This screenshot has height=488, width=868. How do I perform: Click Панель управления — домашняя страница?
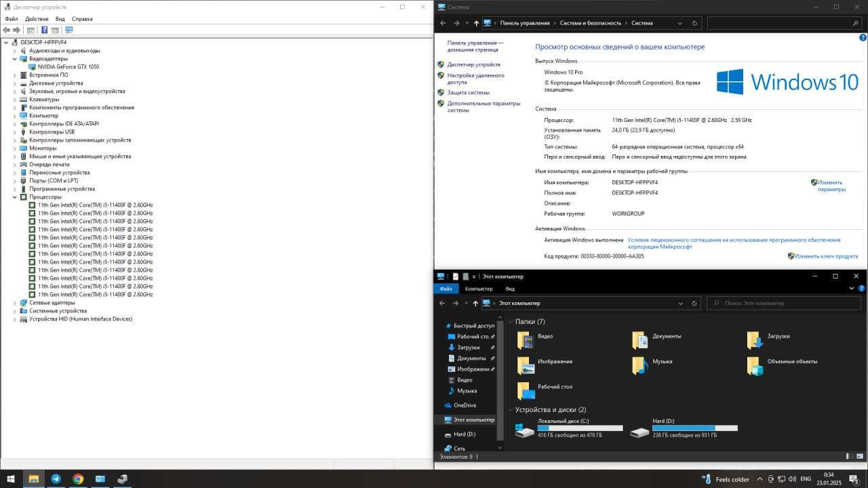click(475, 46)
